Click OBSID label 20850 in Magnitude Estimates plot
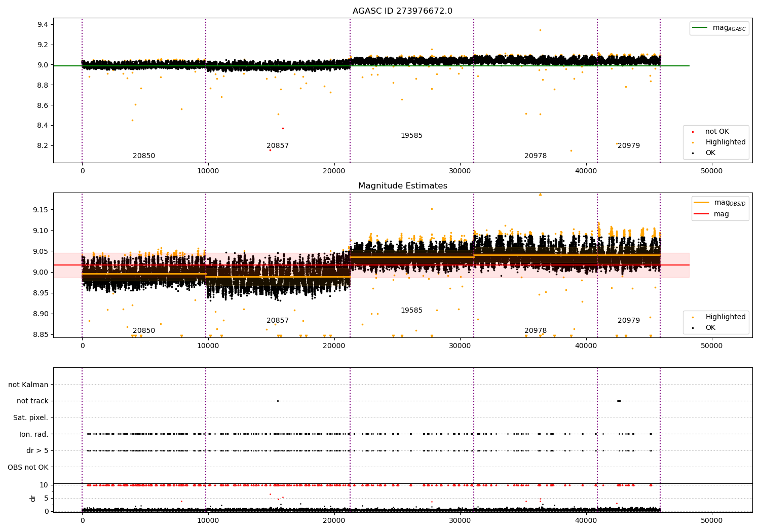This screenshot has width=760, height=532. (x=144, y=331)
